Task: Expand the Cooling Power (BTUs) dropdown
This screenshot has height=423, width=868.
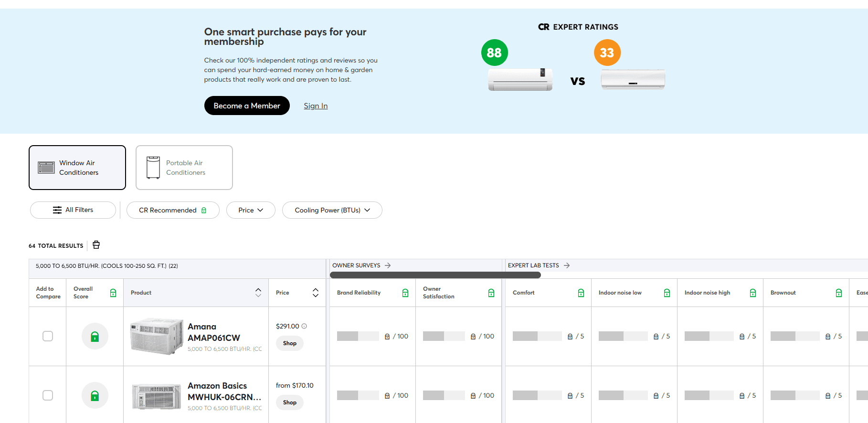Action: [x=332, y=210]
